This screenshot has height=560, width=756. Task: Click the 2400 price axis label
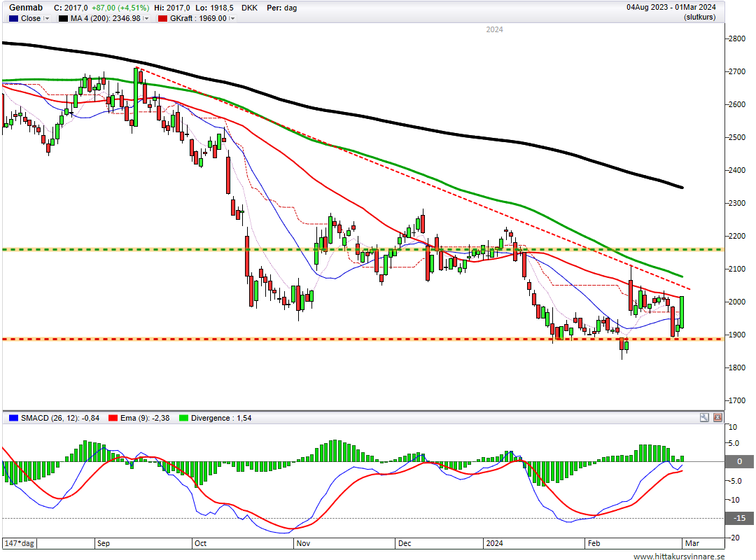[736, 170]
